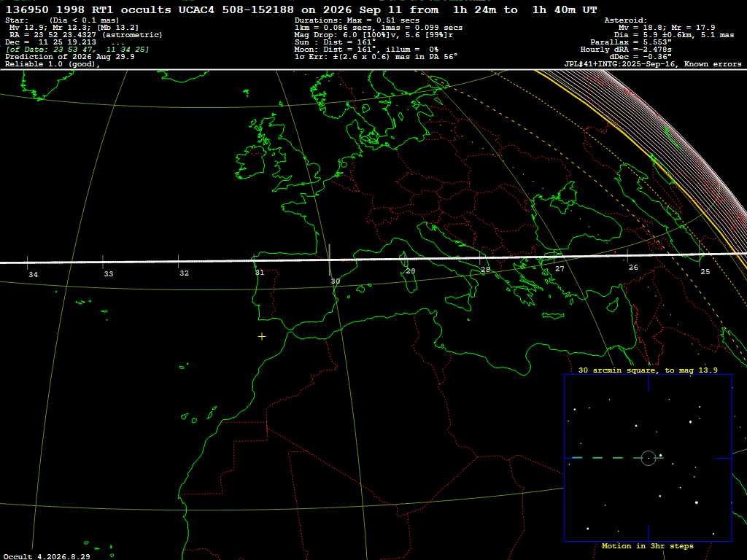
Task: Select time tick labeled 30 on path
Action: point(336,281)
